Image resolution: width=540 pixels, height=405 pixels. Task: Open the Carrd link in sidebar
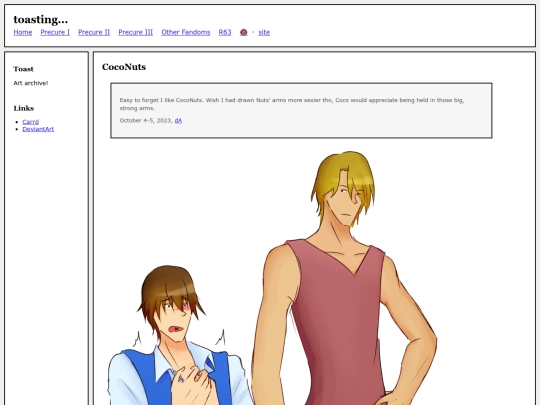point(31,122)
